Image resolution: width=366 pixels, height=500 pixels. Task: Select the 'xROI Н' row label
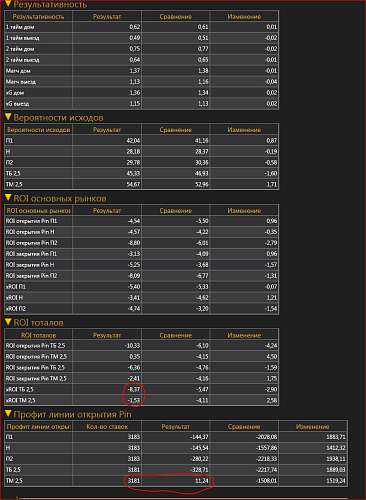(14, 298)
